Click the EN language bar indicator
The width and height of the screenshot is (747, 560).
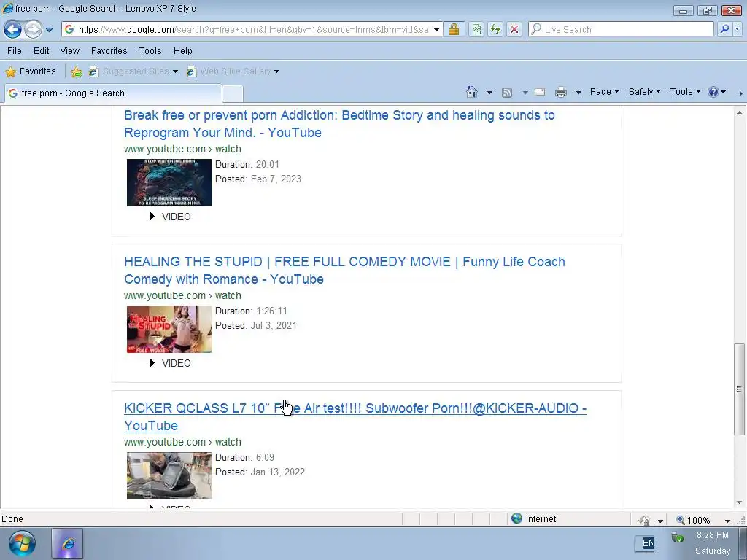648,543
